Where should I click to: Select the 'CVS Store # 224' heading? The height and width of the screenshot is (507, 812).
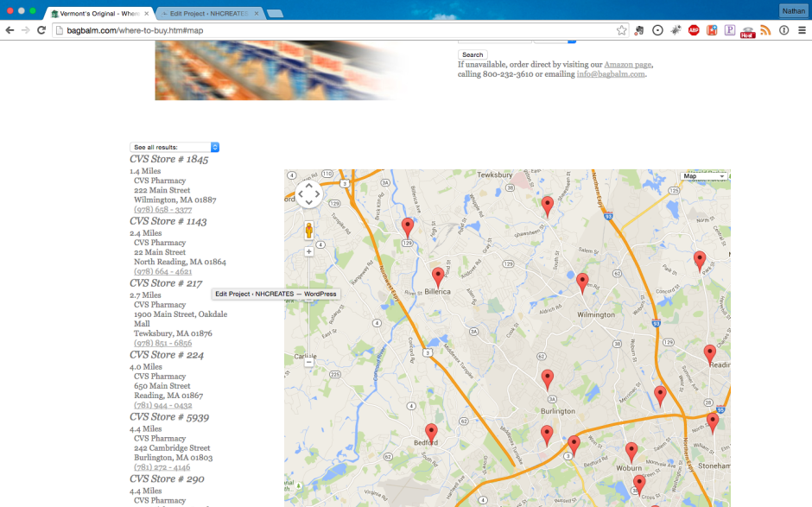pos(167,355)
